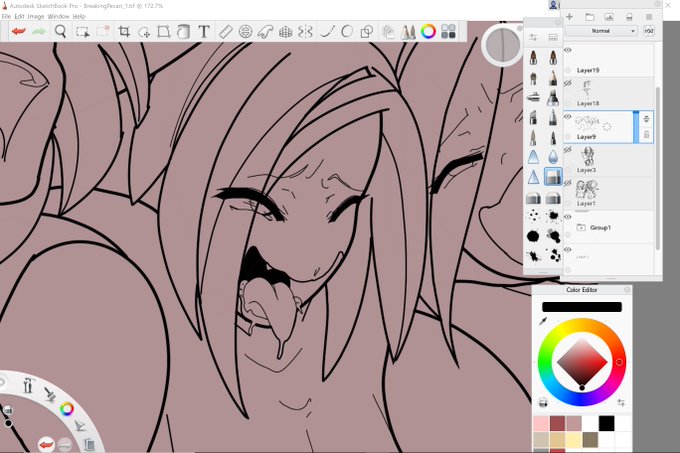Click the brush puck on canvas
The image size is (680, 453).
point(502,45)
